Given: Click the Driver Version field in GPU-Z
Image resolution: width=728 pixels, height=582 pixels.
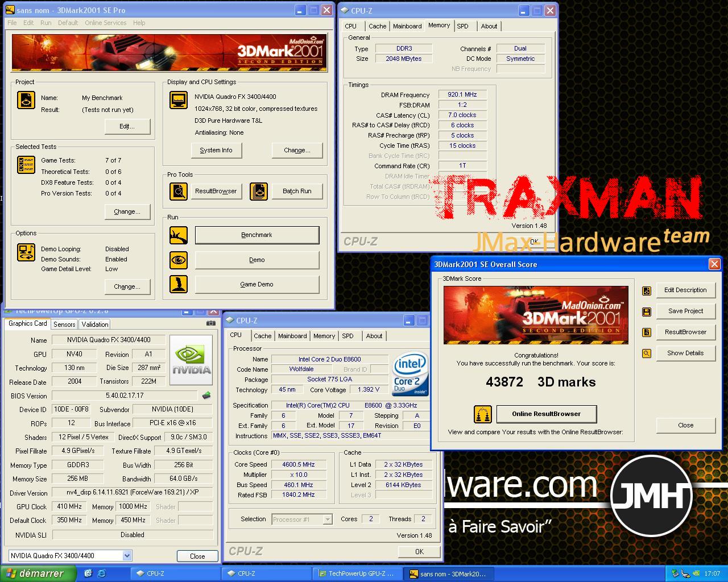Looking at the screenshot, I should (x=133, y=492).
